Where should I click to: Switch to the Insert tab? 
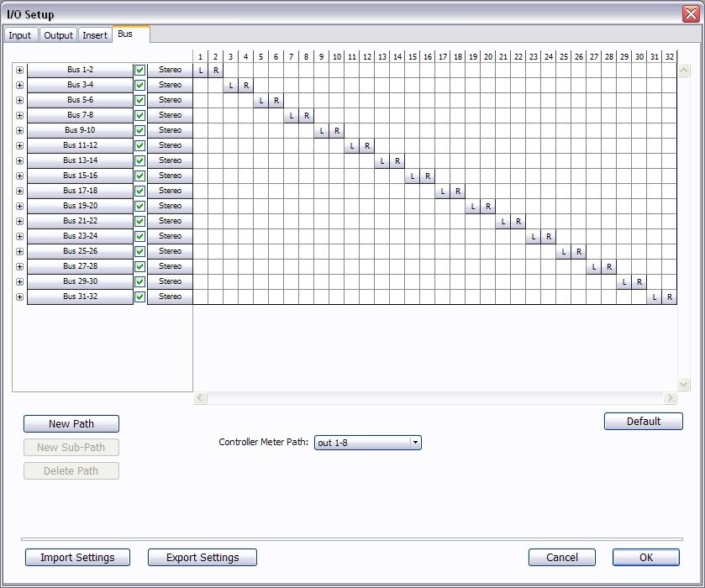[x=95, y=35]
